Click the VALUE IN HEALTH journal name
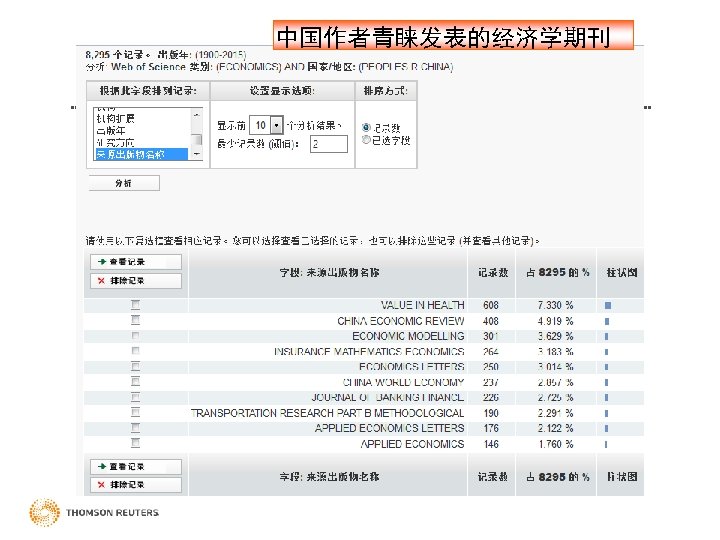The height and width of the screenshot is (540, 720). tap(422, 305)
